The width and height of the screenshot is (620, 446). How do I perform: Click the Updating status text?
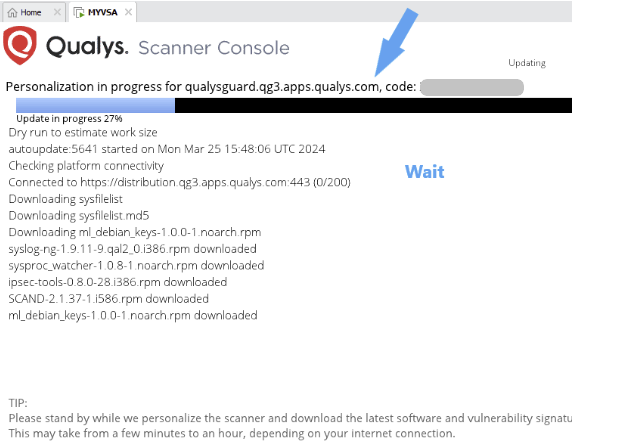(527, 63)
